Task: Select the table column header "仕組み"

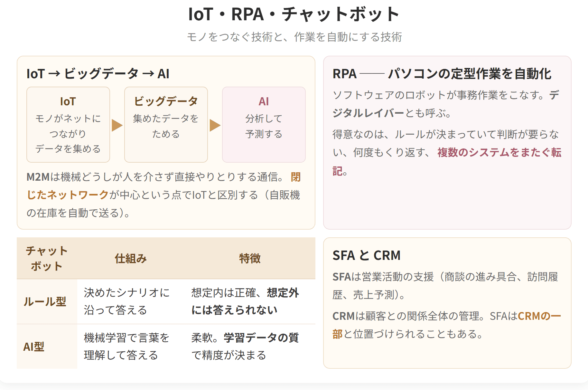Action: (x=131, y=258)
